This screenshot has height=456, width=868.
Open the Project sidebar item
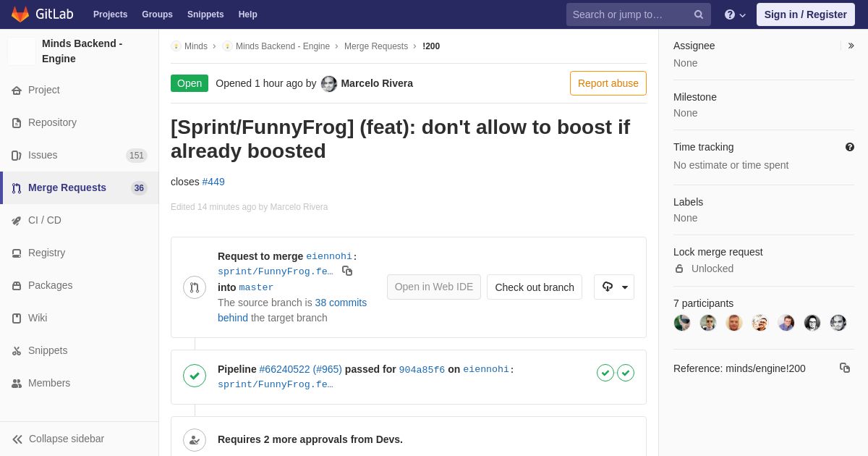(80, 90)
